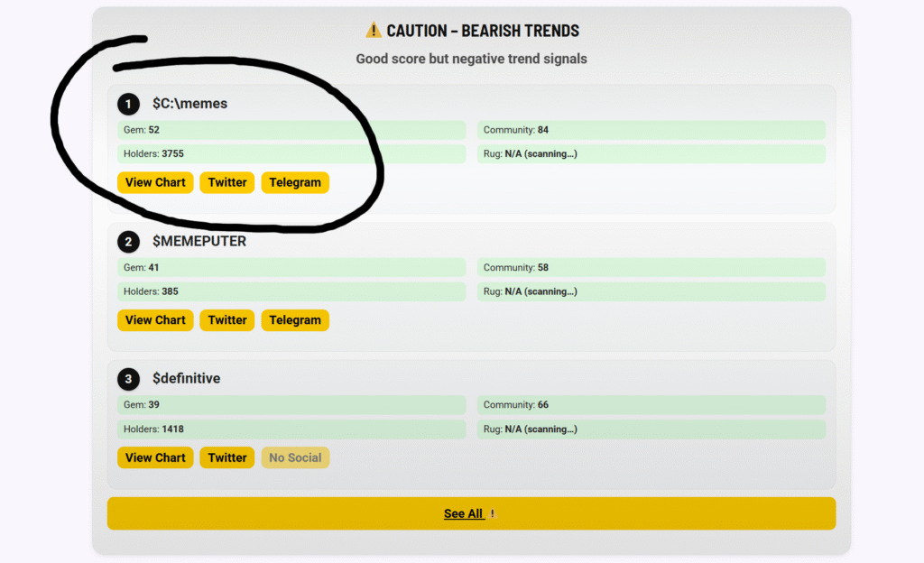
Task: Click the number 2 rank badge
Action: pos(128,242)
